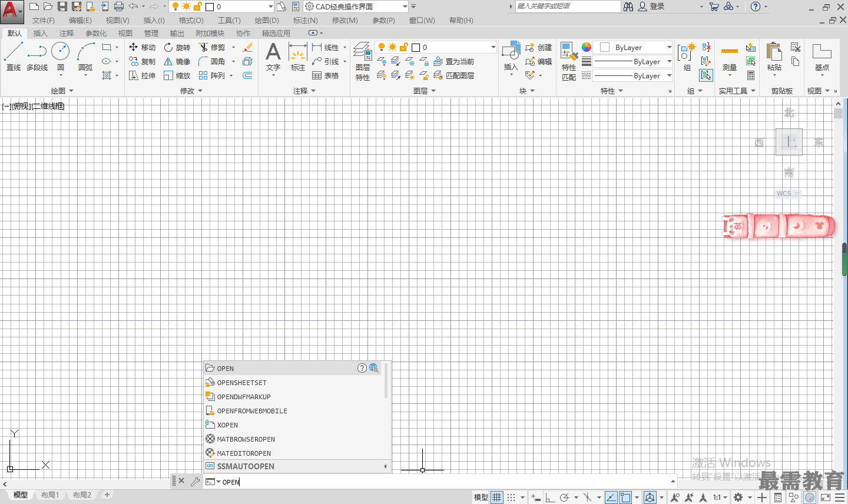
Task: Click the Offset tool icon
Action: point(247,75)
